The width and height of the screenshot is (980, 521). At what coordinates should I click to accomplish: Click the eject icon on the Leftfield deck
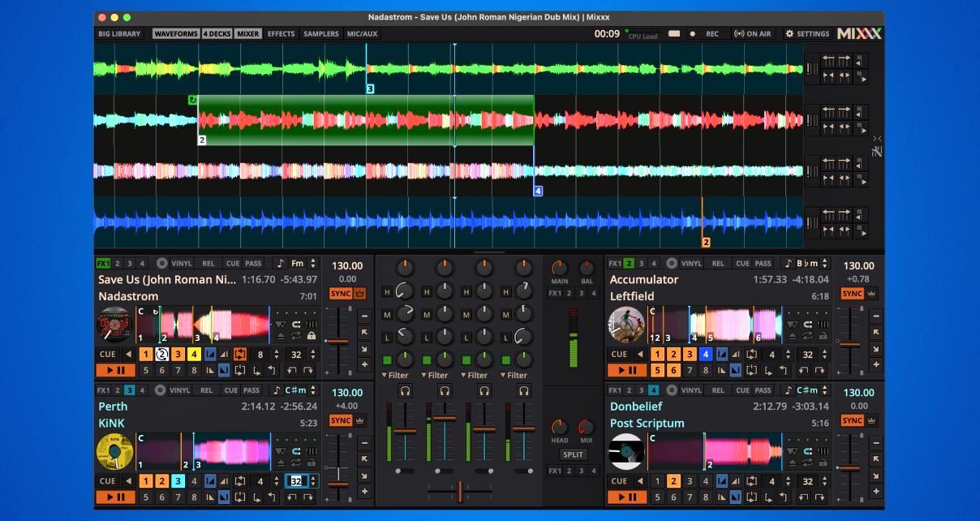coord(792,336)
